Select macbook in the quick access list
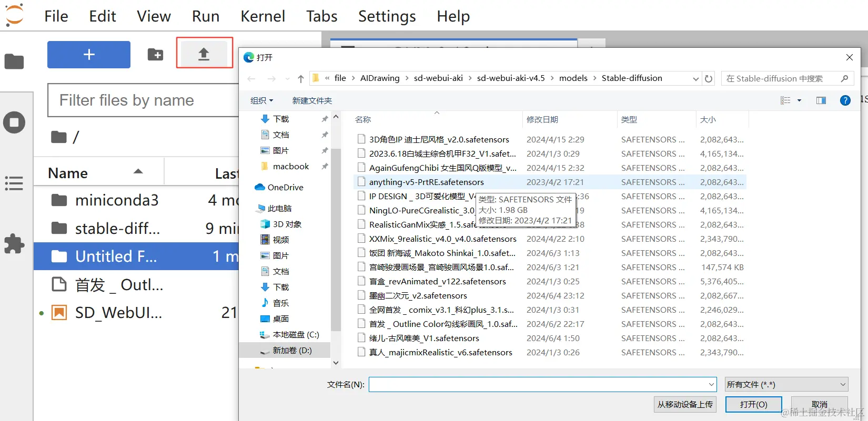This screenshot has height=421, width=868. click(x=291, y=166)
